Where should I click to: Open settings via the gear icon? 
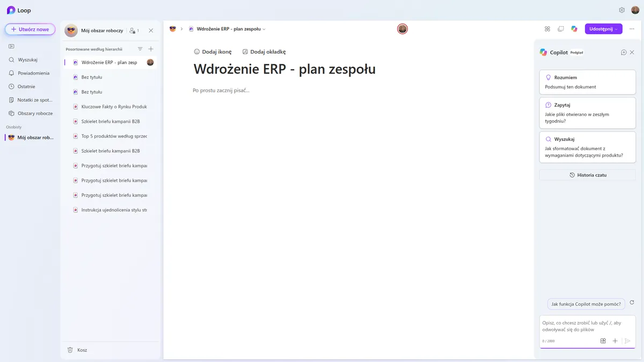click(x=622, y=10)
